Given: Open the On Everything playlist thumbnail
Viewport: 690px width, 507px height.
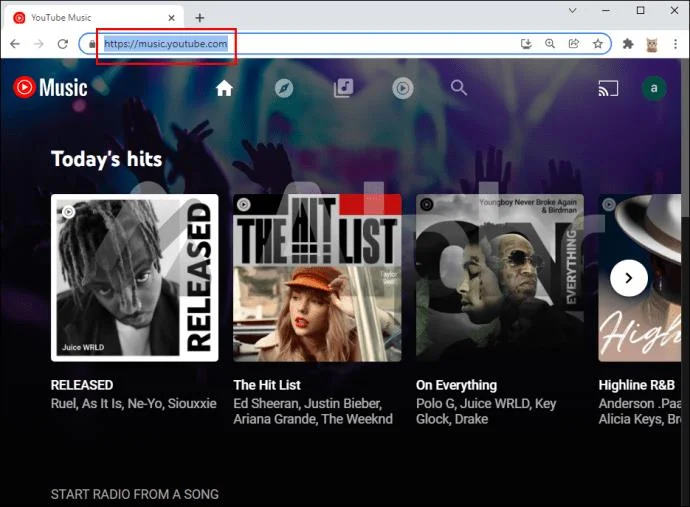Looking at the screenshot, I should [x=500, y=278].
